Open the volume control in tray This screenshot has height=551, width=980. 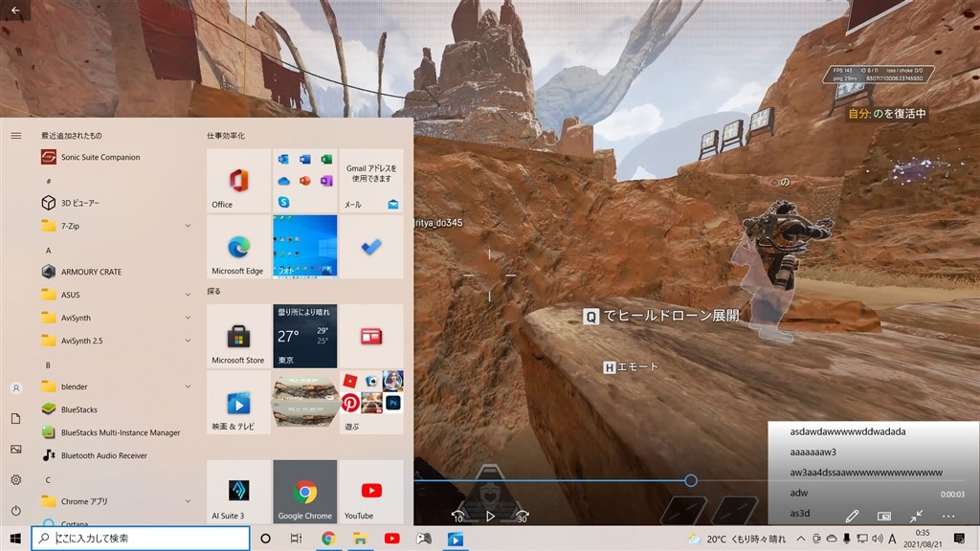tap(878, 538)
